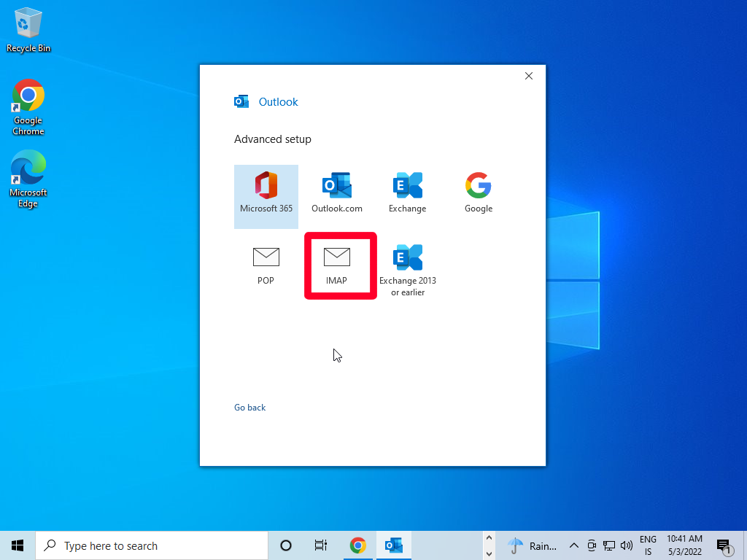Choose the Outlook.com account option
This screenshot has height=560, width=747.
[x=336, y=195]
